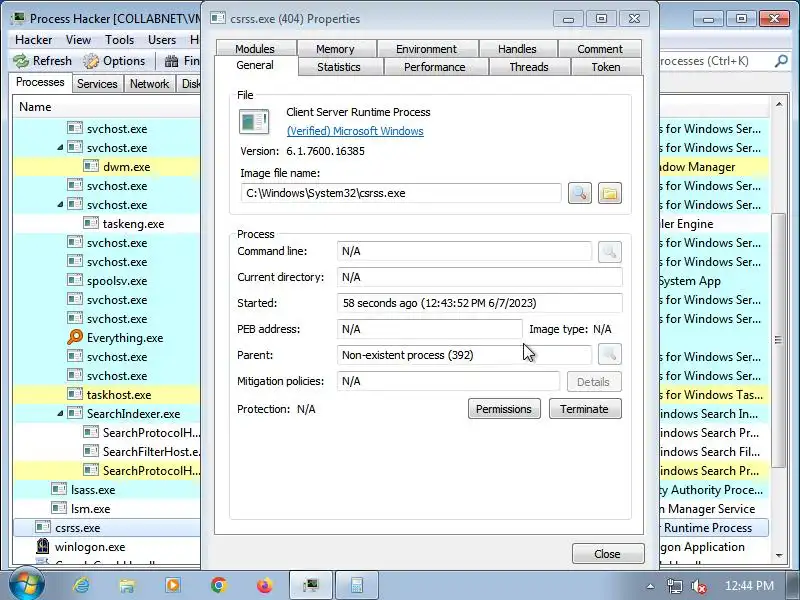Click the Parent process field
Screen dimensions: 800x600
[x=464, y=355]
